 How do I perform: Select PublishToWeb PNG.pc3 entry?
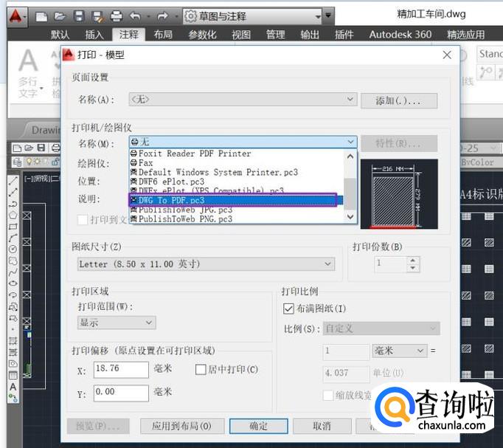click(236, 219)
